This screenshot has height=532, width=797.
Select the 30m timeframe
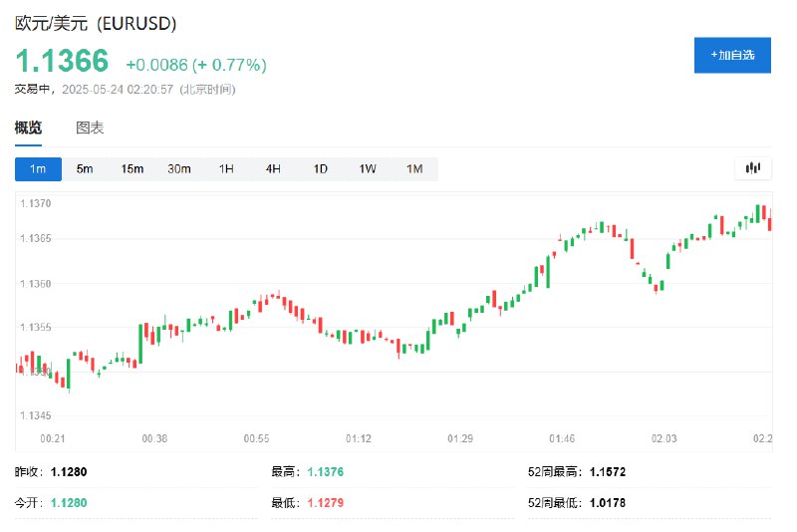179,168
